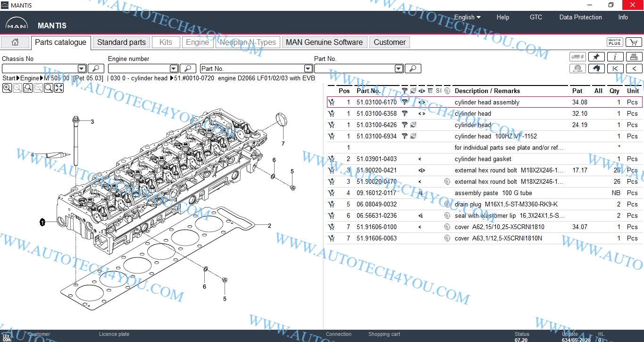Click the fit-to-window expand arrows icon
The width and height of the screenshot is (644, 342).
pyautogui.click(x=59, y=88)
